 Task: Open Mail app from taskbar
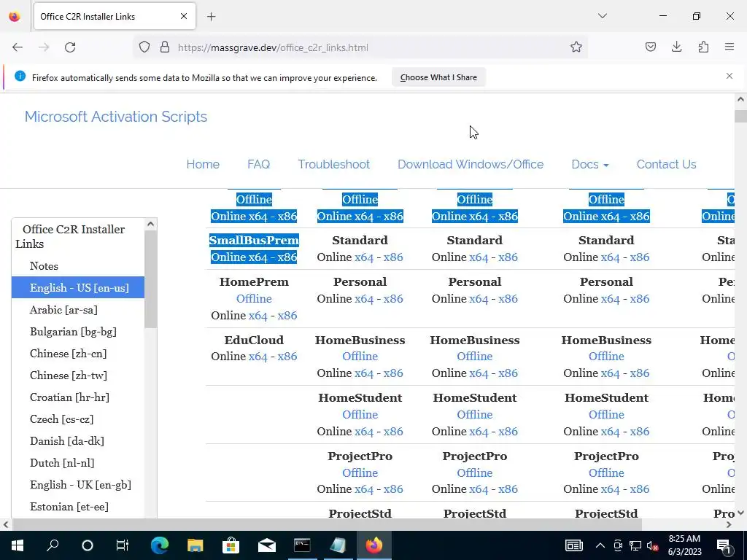click(x=267, y=545)
